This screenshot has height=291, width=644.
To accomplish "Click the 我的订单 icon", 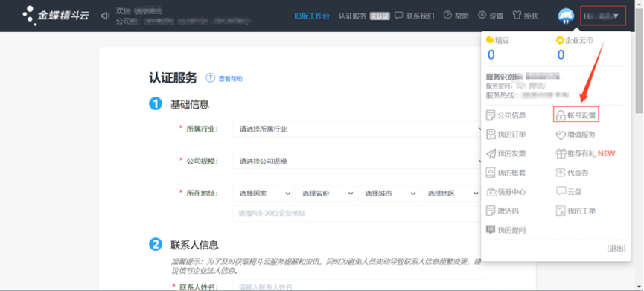I will [491, 135].
